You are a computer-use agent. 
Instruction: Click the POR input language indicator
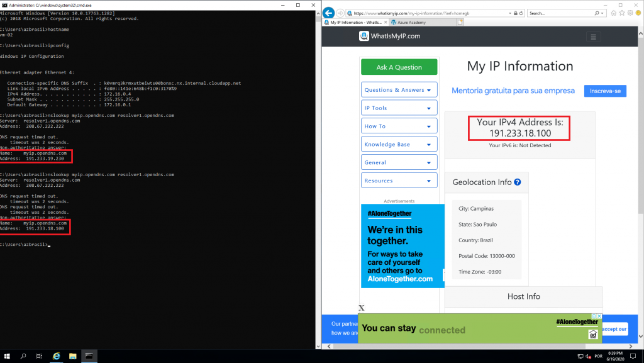[x=599, y=357]
